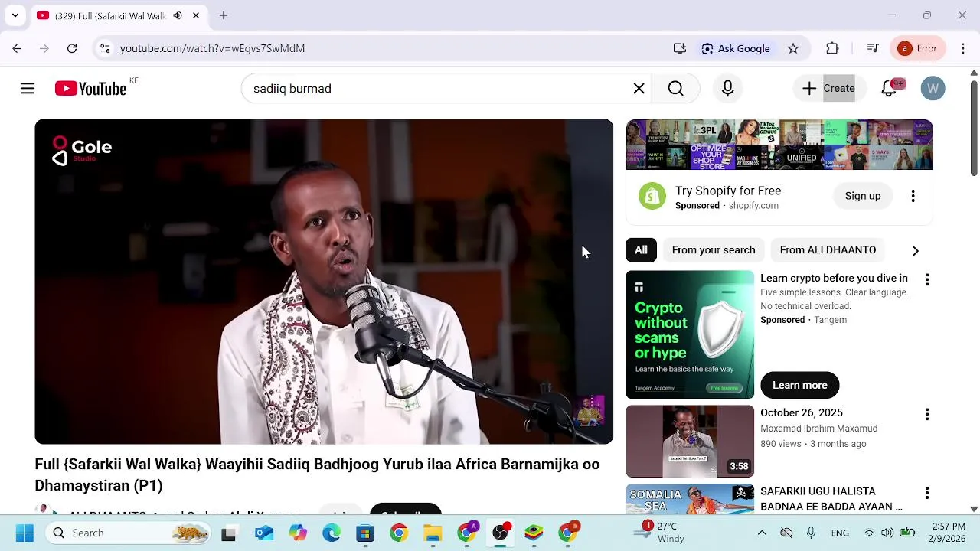The image size is (980, 551).
Task: Go forward in browser history
Action: tap(44, 48)
